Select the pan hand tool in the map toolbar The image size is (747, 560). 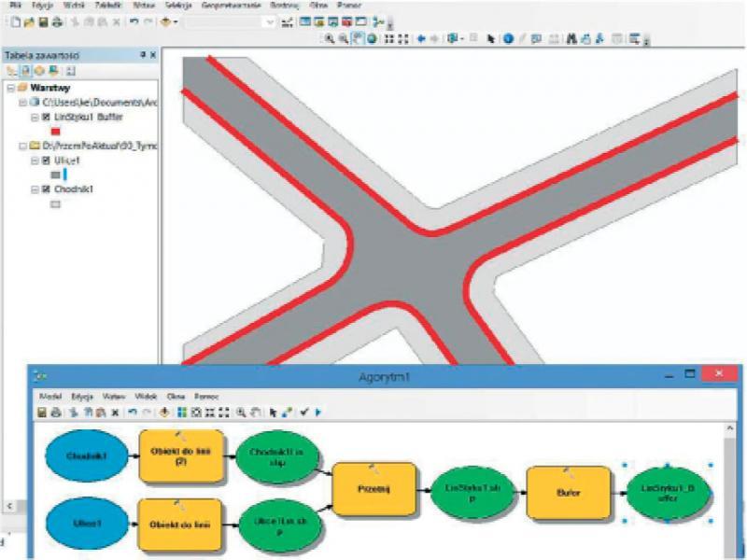click(x=358, y=38)
